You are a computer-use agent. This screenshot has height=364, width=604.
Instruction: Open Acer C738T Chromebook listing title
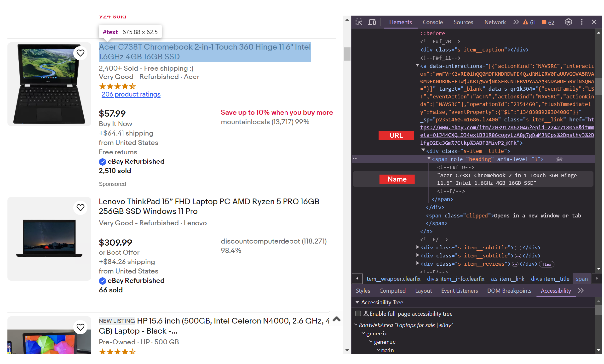(205, 52)
